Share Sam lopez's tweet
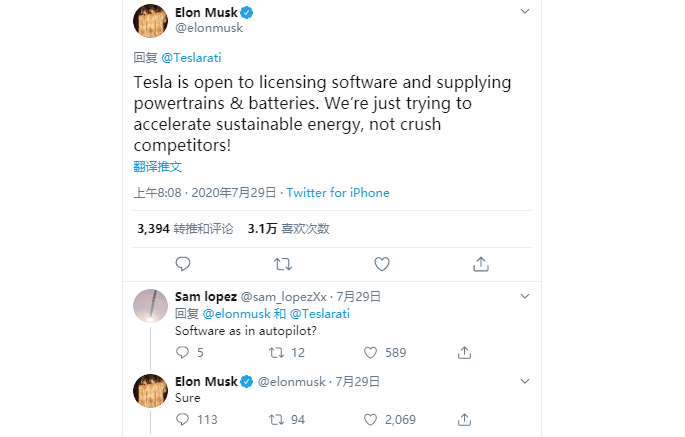 click(464, 352)
